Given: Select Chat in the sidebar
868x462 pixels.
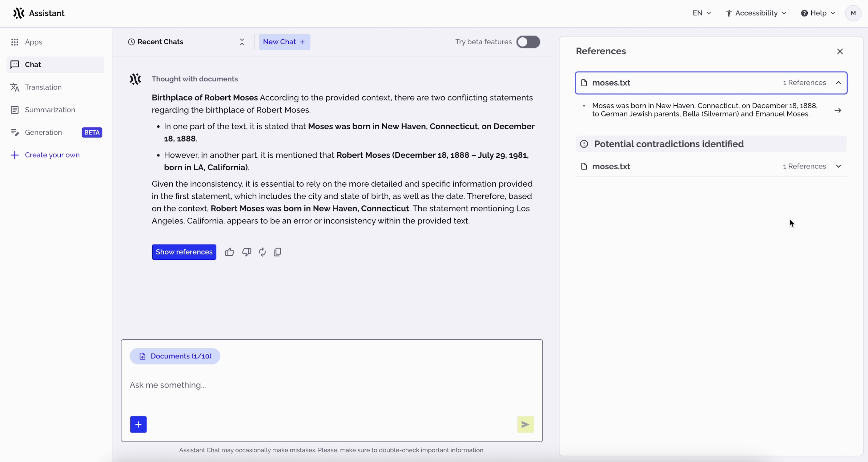Looking at the screenshot, I should (33, 64).
